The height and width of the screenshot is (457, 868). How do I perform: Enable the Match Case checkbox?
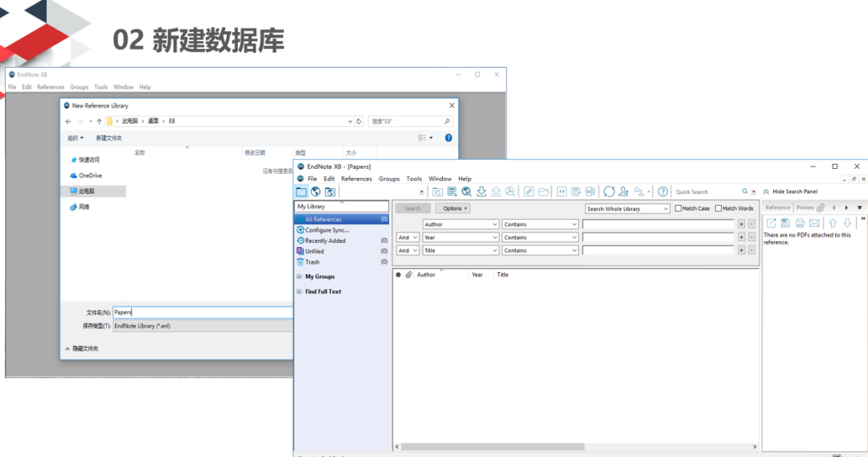tap(678, 208)
